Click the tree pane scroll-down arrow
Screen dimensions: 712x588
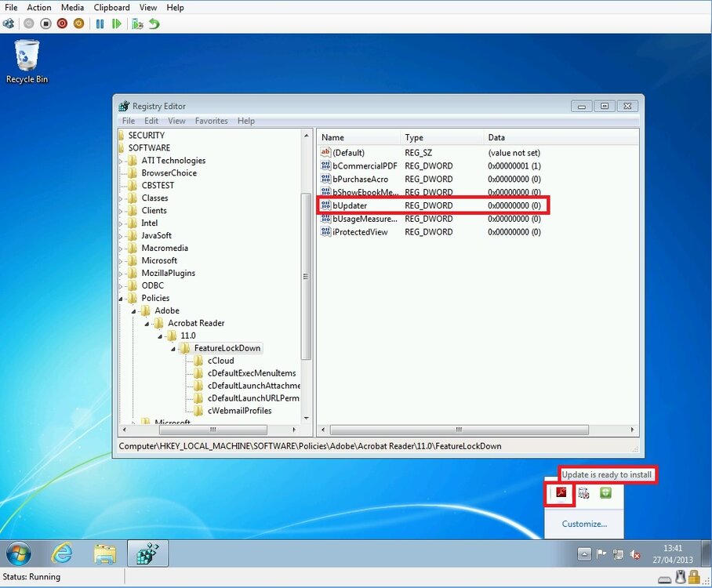coord(306,418)
